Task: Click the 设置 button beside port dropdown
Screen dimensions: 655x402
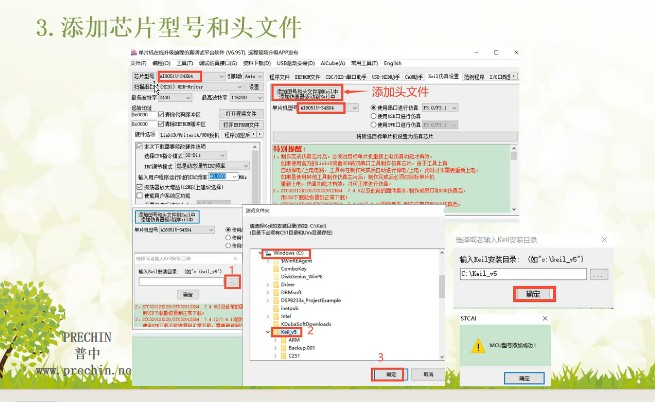Action: [254, 87]
